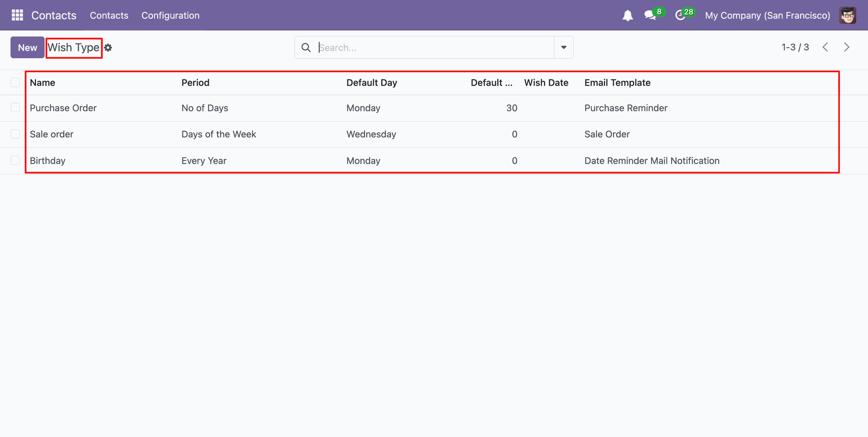Expand the search filter options dropdown
This screenshot has height=437, width=868.
564,47
